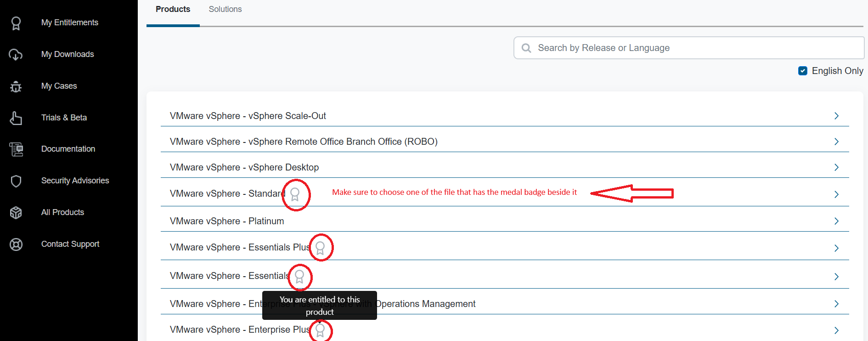This screenshot has width=868, height=341.
Task: Click the My Entitlements ribbon icon
Action: click(16, 23)
